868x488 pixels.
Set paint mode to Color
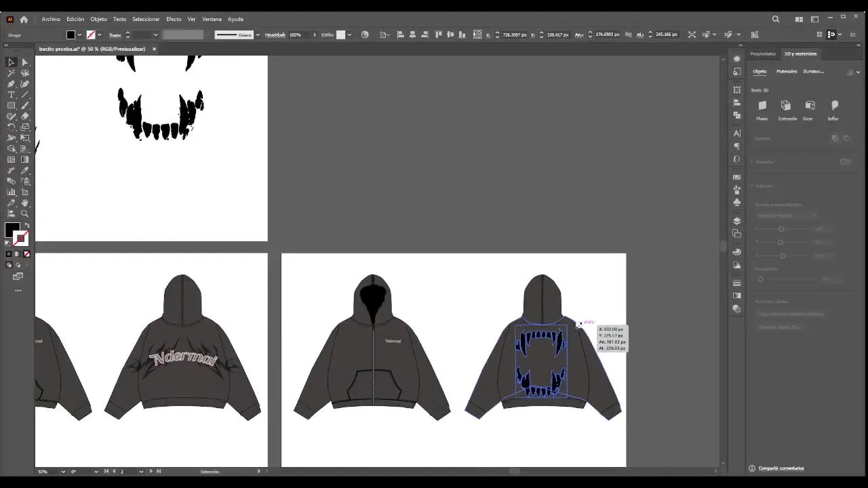tap(9, 254)
